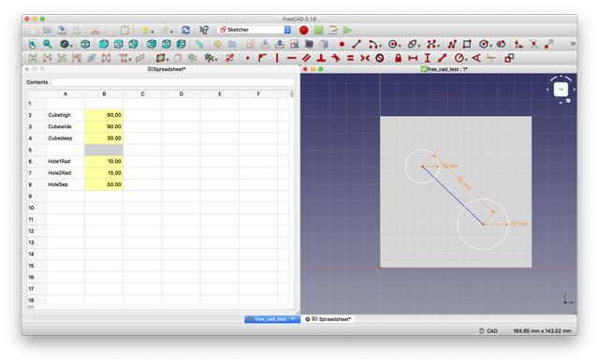Expand the undo history arrow
This screenshot has height=364, width=599.
[x=153, y=32]
